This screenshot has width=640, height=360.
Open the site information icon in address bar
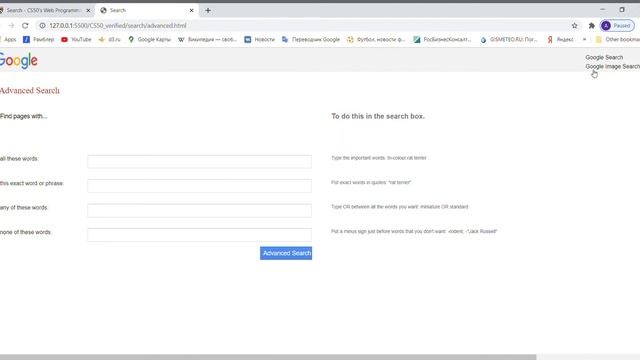click(42, 26)
